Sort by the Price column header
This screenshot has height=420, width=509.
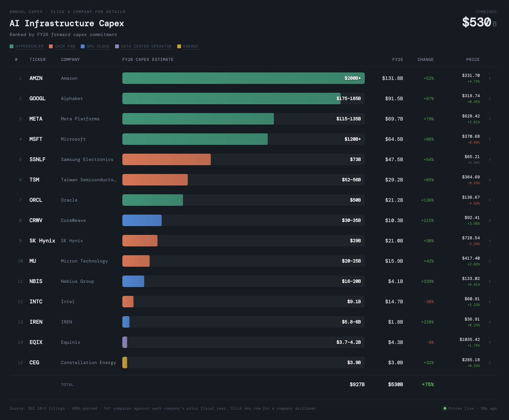(473, 60)
